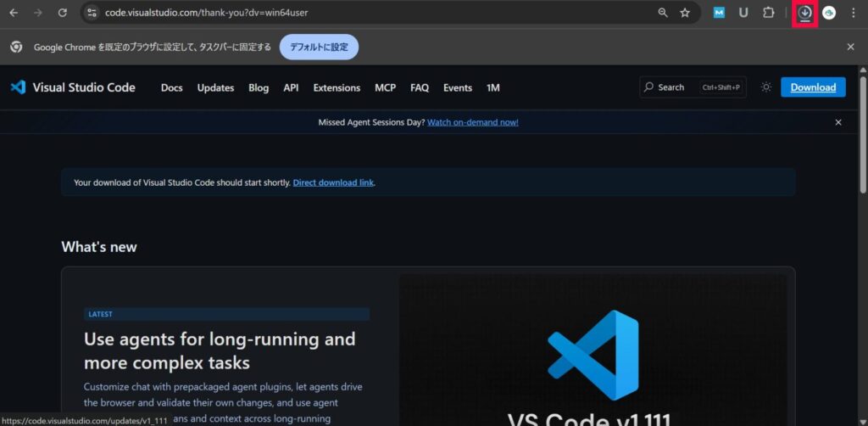The image size is (868, 426).
Task: Open the Chrome profile avatar
Action: [x=829, y=13]
